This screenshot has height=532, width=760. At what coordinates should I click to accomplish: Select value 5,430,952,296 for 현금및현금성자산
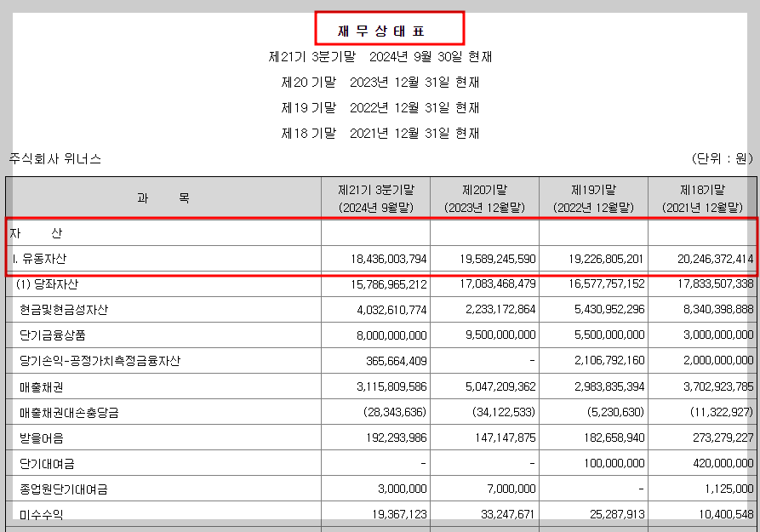(609, 309)
